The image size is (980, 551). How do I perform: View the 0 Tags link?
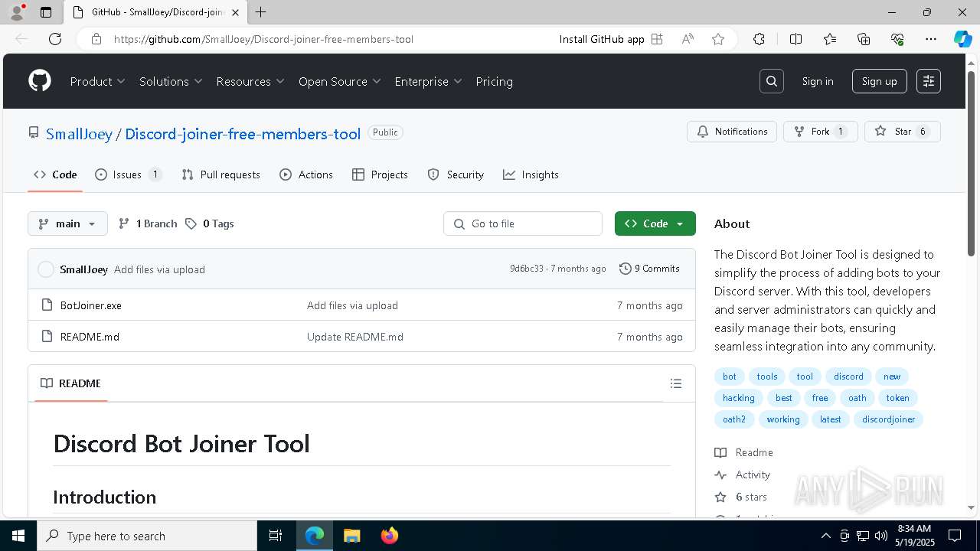[x=210, y=223]
